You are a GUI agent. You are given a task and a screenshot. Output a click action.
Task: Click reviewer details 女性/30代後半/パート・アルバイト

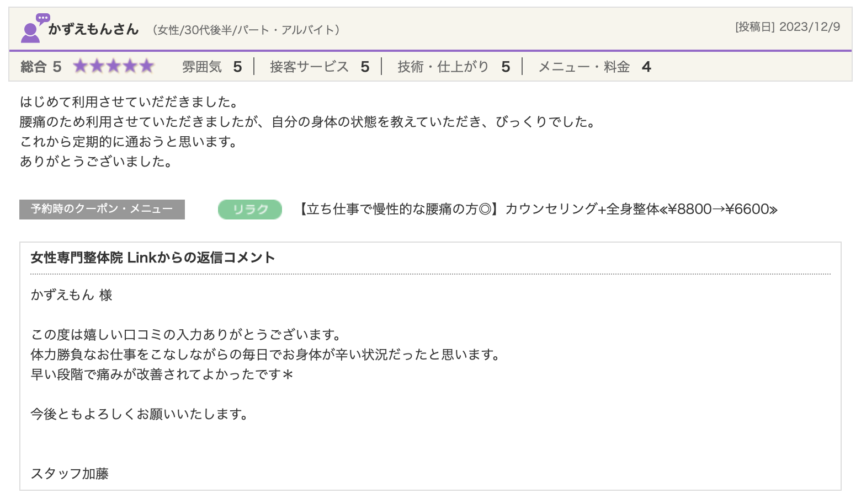pos(246,30)
